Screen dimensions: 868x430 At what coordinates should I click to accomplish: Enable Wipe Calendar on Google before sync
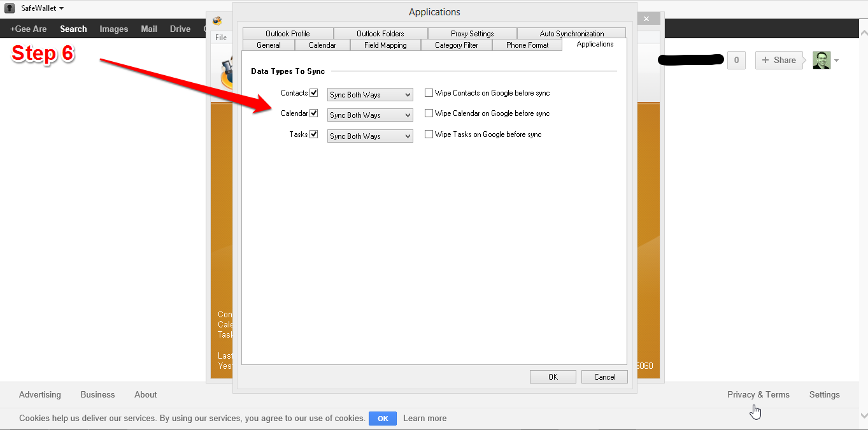tap(429, 113)
